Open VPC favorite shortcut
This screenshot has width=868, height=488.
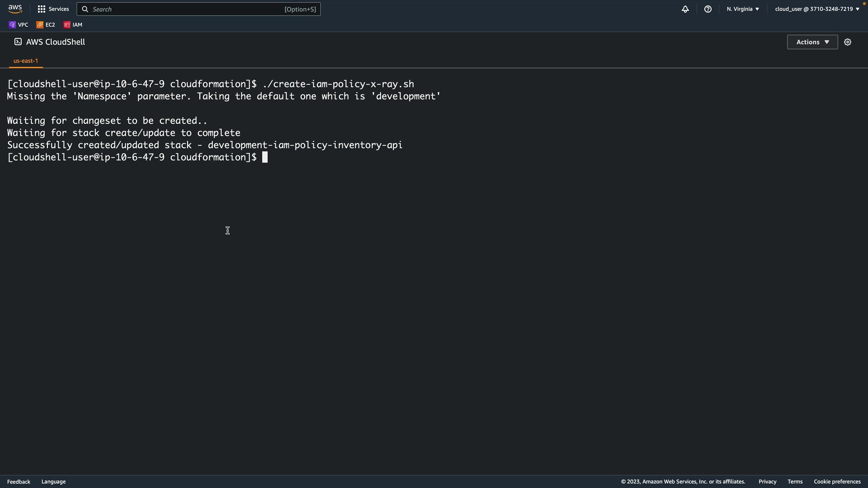tap(19, 25)
